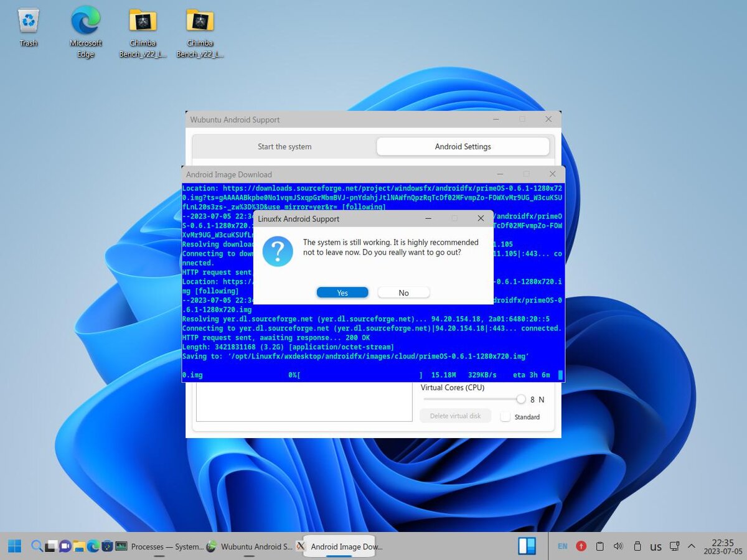Screen dimensions: 747x560
Task: Open the network connection tray icon
Action: point(674,546)
